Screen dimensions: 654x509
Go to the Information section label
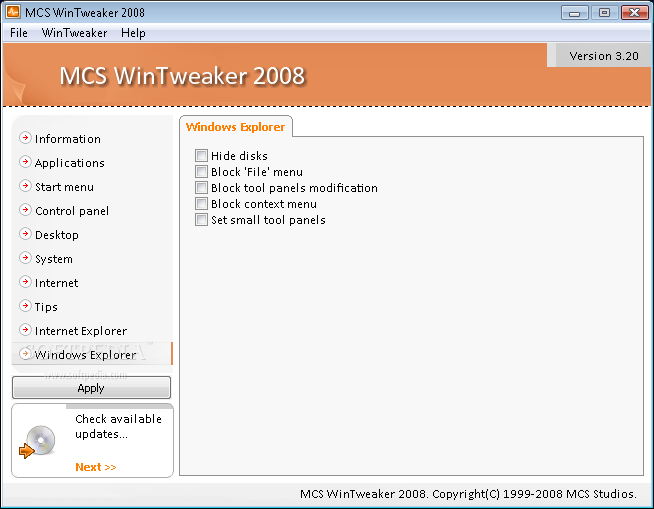coord(68,139)
